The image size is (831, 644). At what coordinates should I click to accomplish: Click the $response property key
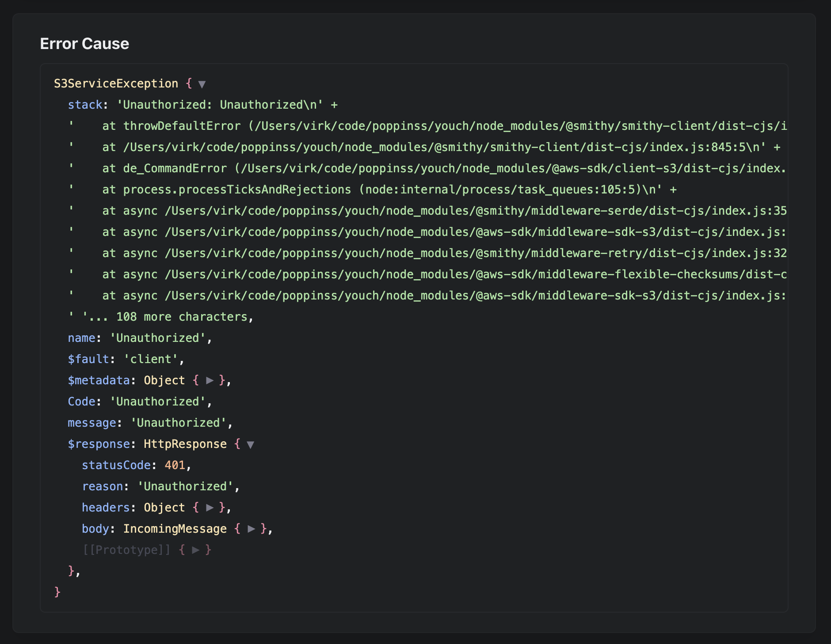(99, 444)
